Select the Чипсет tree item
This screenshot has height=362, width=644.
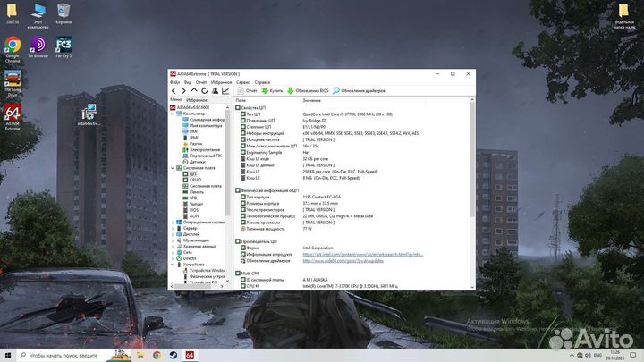tap(193, 204)
